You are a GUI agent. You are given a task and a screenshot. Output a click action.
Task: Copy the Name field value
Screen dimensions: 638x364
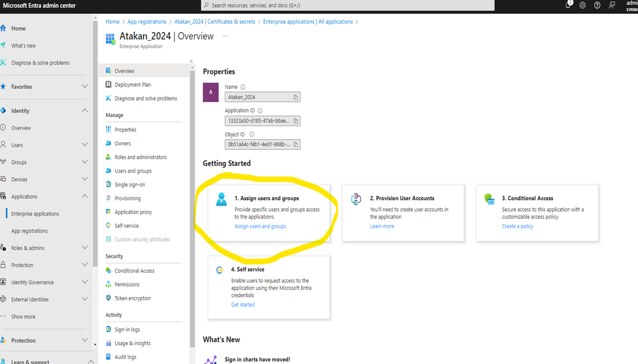coord(296,97)
